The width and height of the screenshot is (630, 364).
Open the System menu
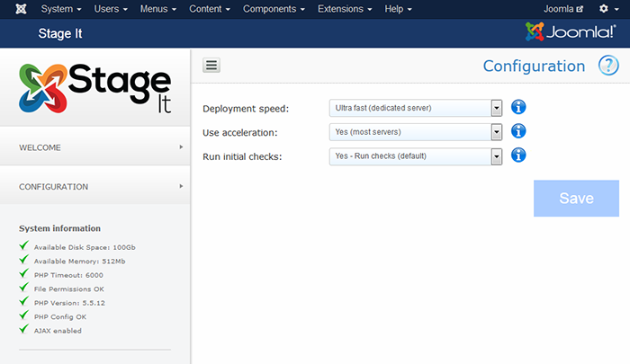[61, 9]
